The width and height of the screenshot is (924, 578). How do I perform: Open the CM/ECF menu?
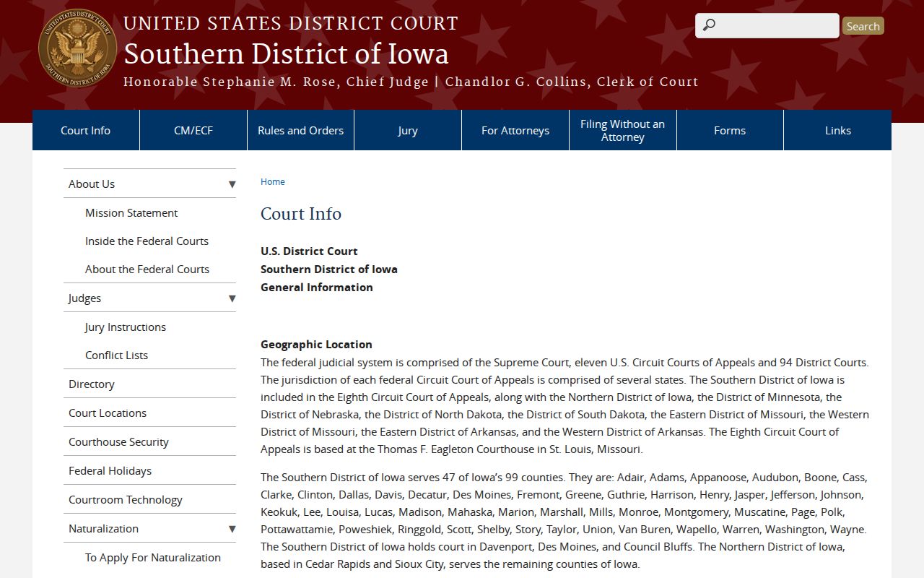pos(193,130)
